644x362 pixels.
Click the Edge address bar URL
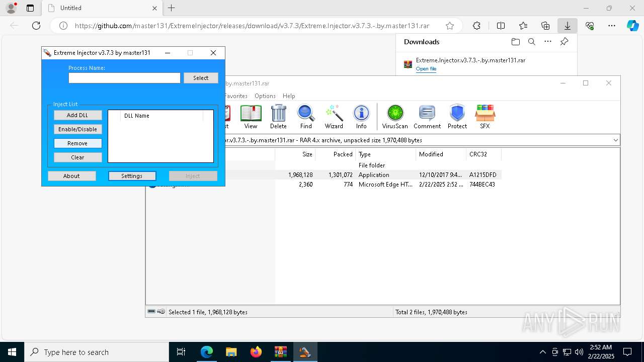(252, 26)
